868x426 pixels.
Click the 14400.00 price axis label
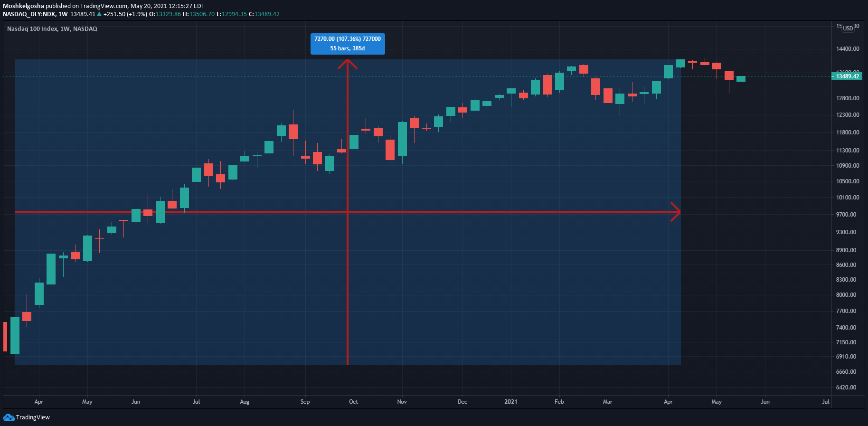[848, 49]
